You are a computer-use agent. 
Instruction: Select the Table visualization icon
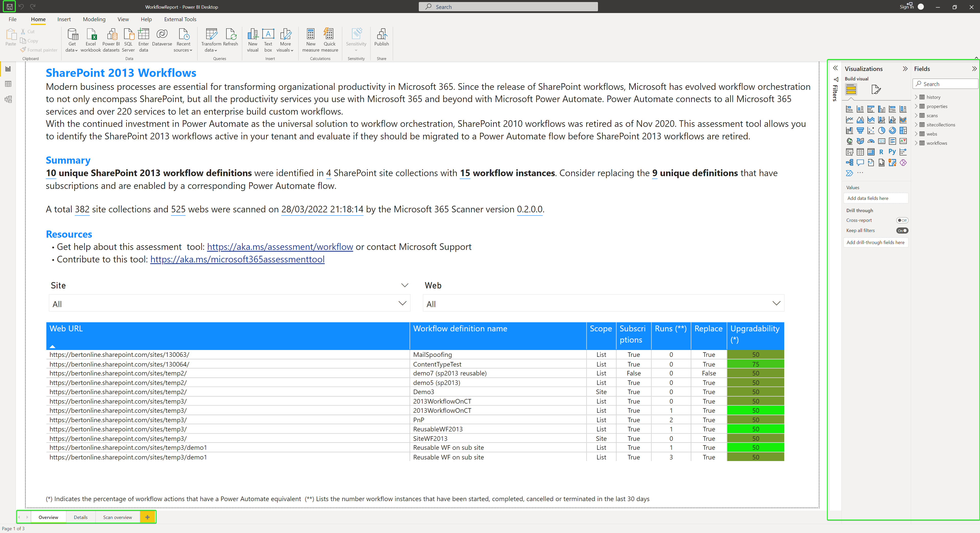(x=860, y=152)
